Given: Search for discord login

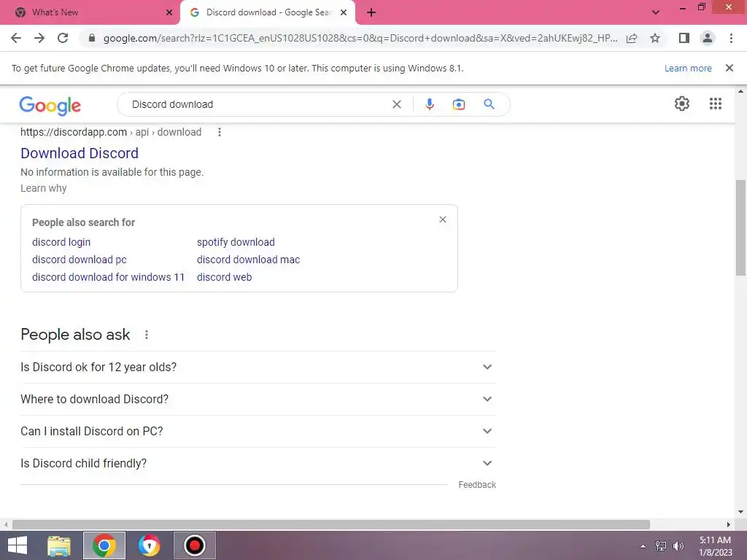Looking at the screenshot, I should (61, 242).
